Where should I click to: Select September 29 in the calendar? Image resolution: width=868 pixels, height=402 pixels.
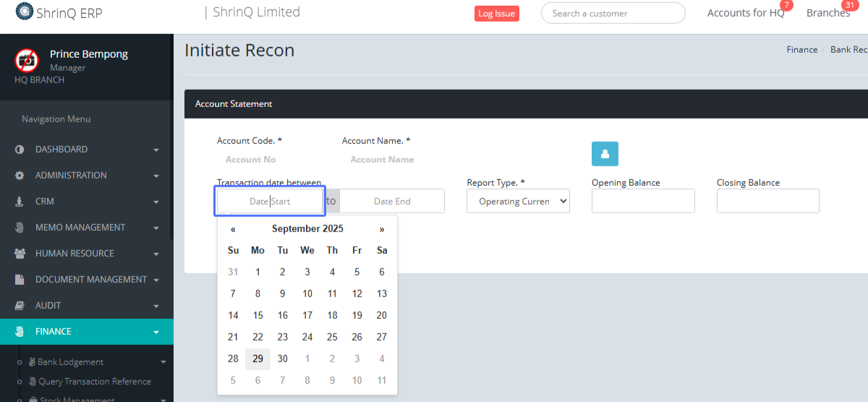(x=258, y=359)
